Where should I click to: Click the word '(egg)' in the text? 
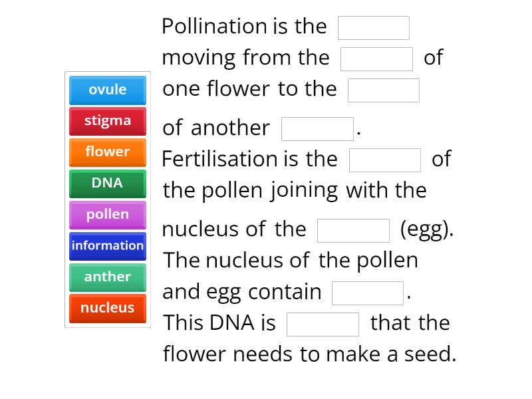(x=426, y=229)
